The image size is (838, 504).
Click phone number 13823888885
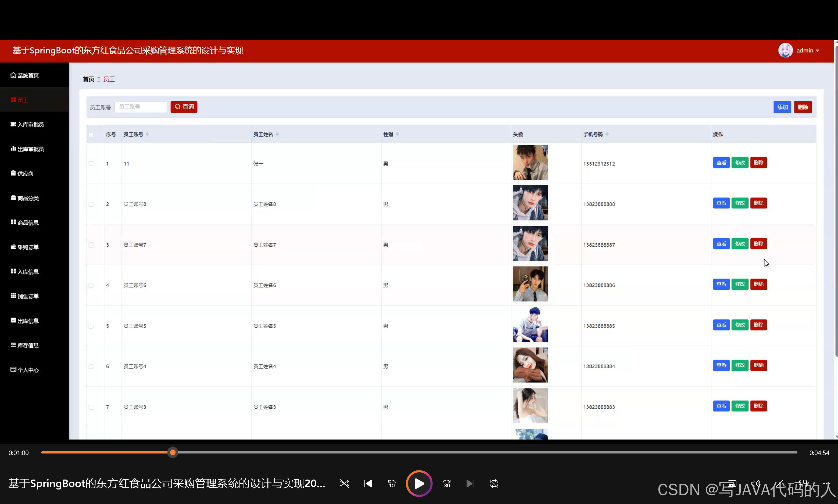599,326
